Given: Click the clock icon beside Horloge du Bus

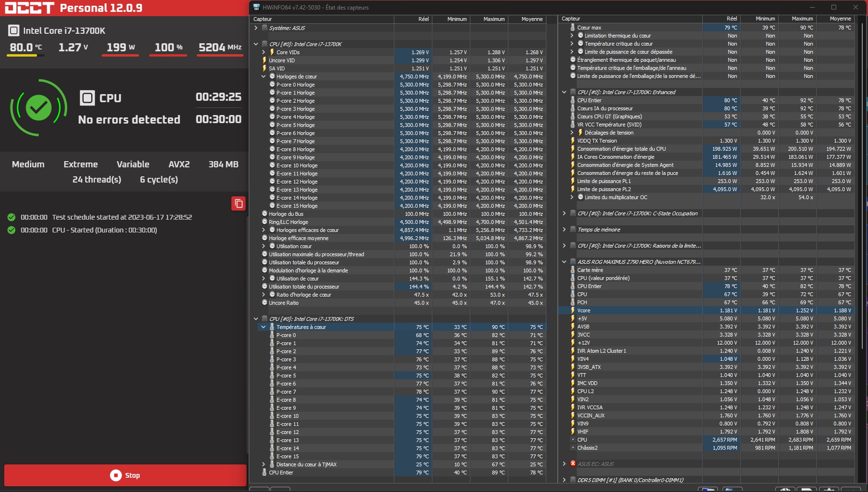Looking at the screenshot, I should pyautogui.click(x=265, y=214).
